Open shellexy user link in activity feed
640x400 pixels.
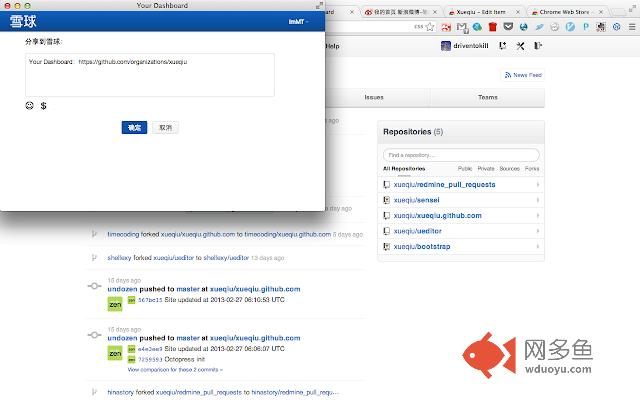(x=119, y=258)
